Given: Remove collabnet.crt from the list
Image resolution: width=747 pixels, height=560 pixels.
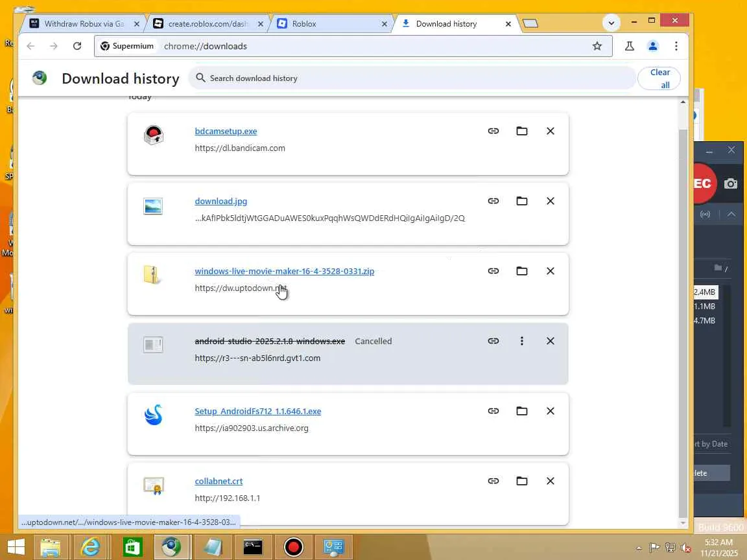Looking at the screenshot, I should (x=551, y=481).
